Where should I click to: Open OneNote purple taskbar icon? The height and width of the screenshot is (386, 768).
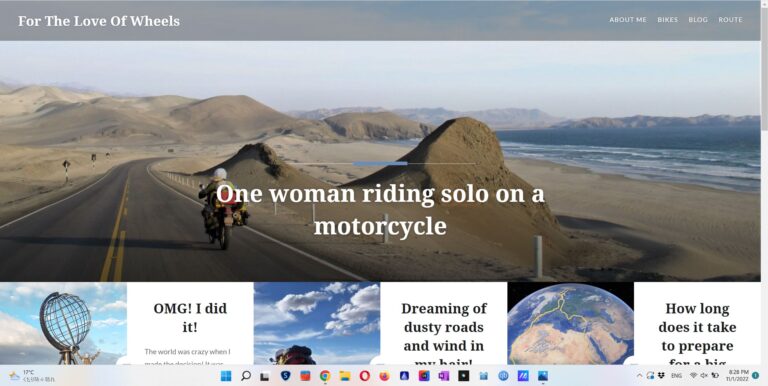pos(444,376)
